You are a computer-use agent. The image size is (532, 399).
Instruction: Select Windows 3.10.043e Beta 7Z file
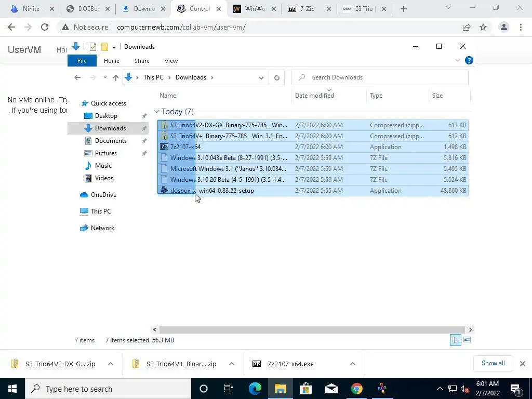coord(313,158)
